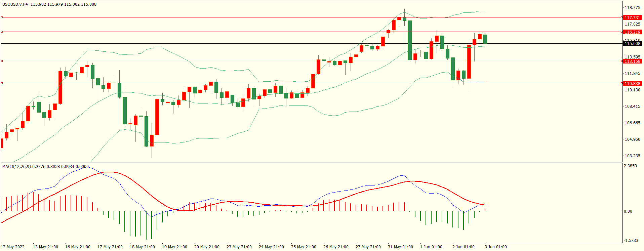Click the black 115.008 current price label
The width and height of the screenshot is (644, 251).
click(x=632, y=43)
